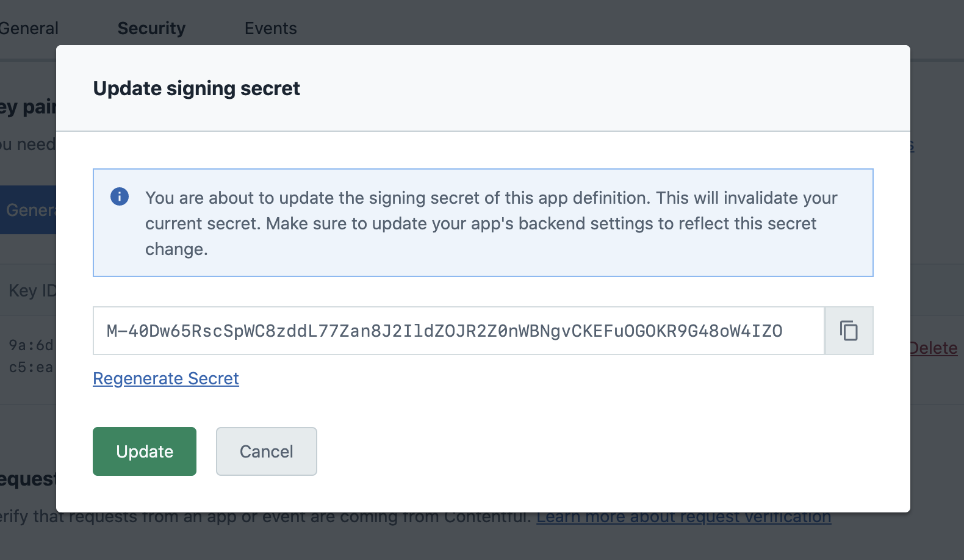Click the copy icon beside the signing secret

[849, 331]
